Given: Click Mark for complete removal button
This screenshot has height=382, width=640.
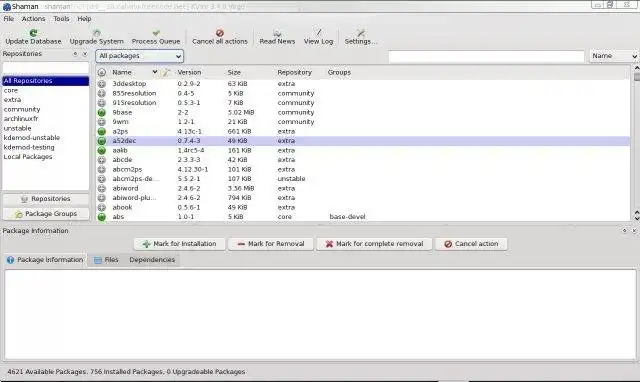Looking at the screenshot, I should click(374, 244).
